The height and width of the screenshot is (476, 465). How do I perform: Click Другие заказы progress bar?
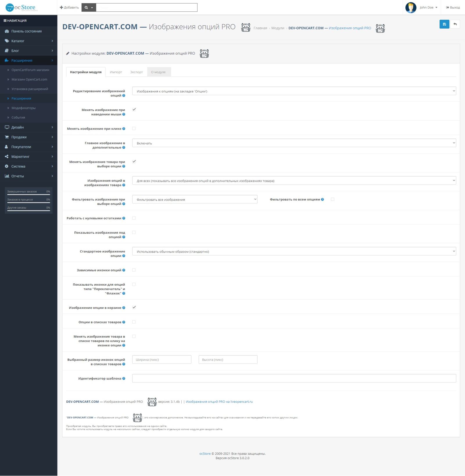[28, 211]
